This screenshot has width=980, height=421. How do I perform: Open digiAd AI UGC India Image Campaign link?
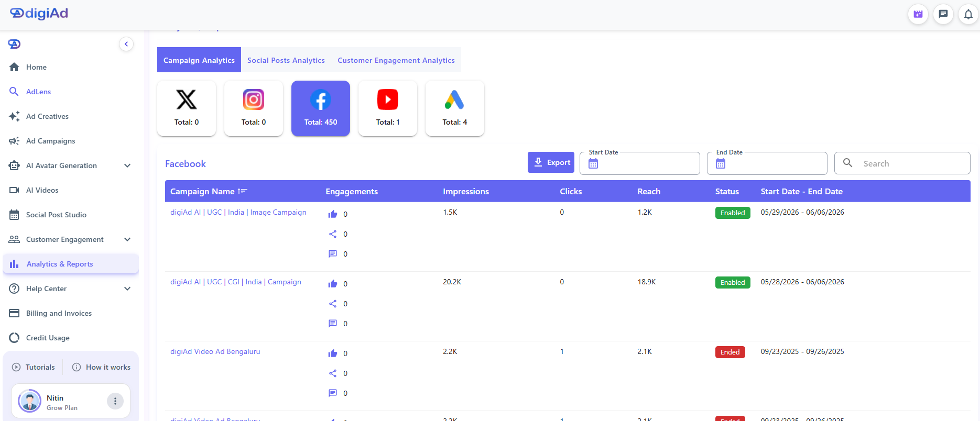[238, 212]
